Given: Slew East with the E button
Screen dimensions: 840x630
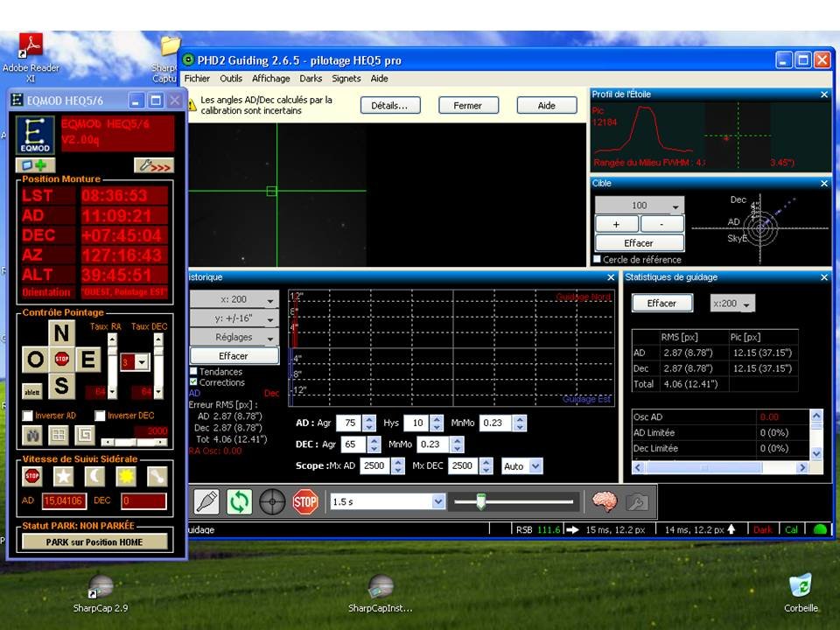Looking at the screenshot, I should (x=87, y=360).
